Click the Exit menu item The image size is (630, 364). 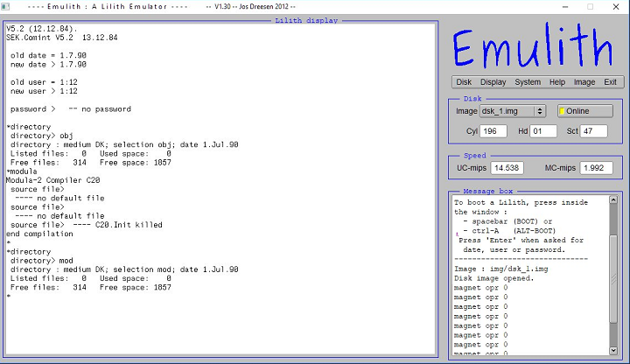610,82
